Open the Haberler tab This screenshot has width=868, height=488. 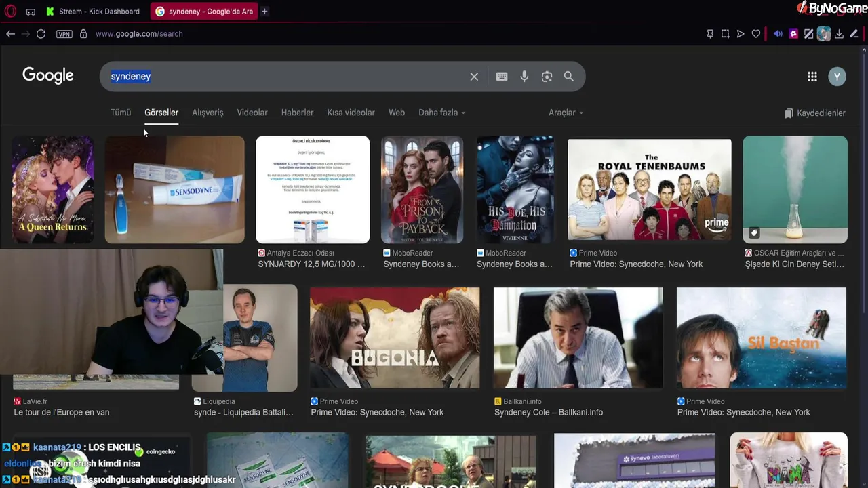click(x=297, y=113)
